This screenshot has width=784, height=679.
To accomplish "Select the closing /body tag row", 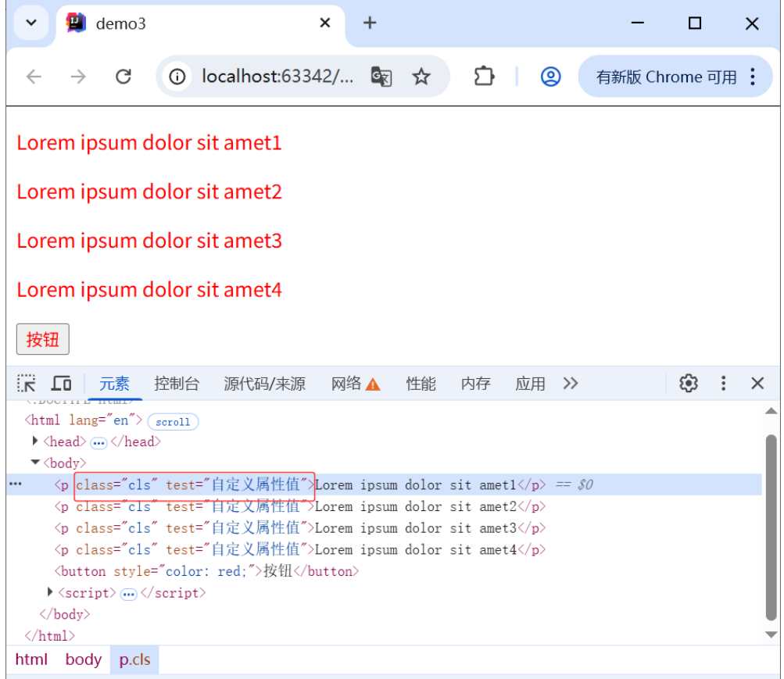I will point(384,614).
